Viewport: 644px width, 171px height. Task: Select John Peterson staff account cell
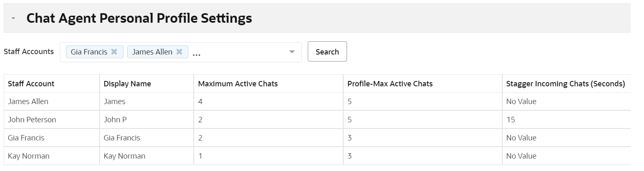coord(32,120)
